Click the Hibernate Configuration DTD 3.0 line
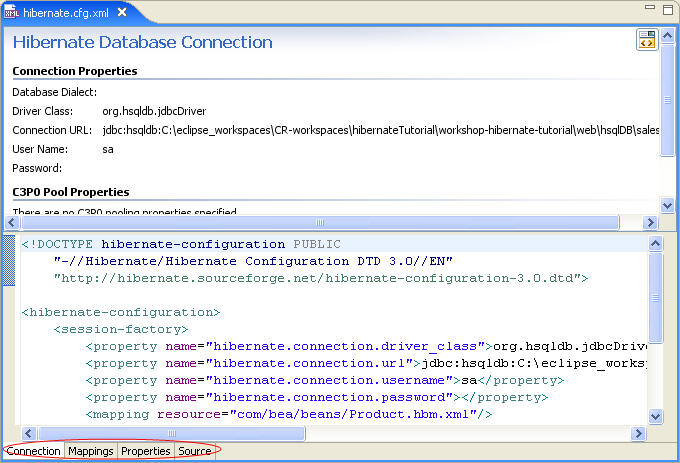This screenshot has height=463, width=680. [253, 261]
